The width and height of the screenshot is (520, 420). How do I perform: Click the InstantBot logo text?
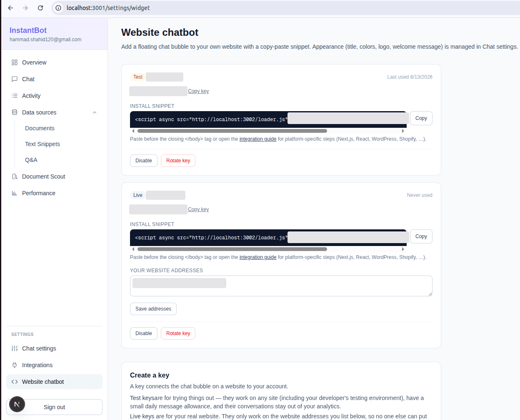(x=28, y=30)
